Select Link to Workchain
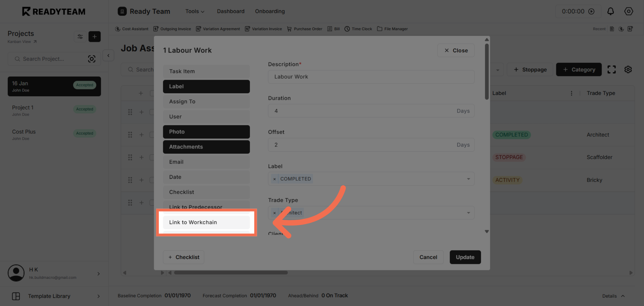This screenshot has height=306, width=644. click(206, 222)
